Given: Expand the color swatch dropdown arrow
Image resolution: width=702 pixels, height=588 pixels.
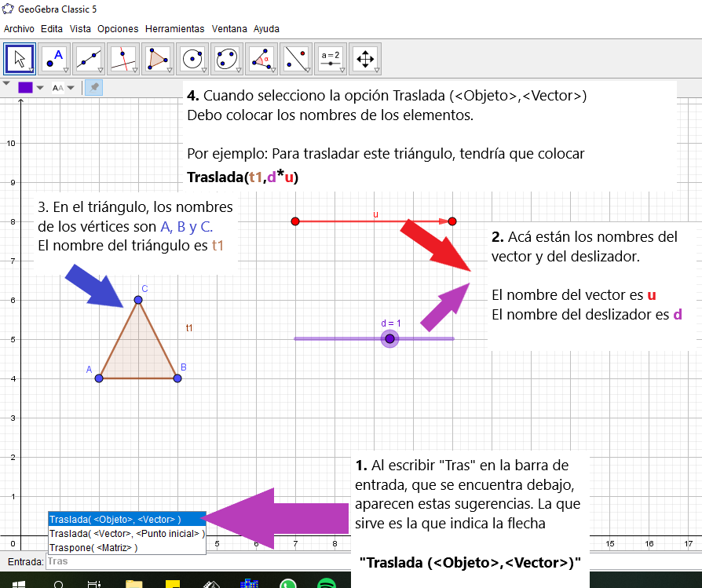Looking at the screenshot, I should tap(40, 88).
